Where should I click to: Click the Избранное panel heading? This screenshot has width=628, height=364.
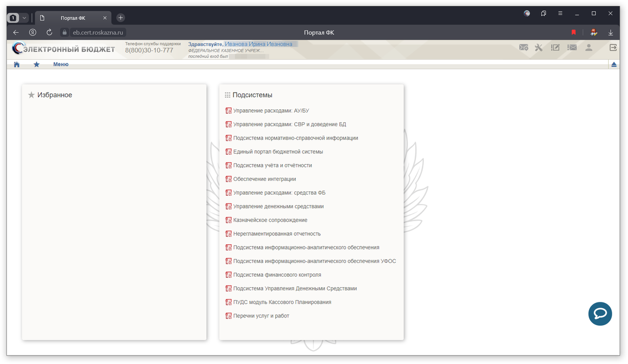(54, 95)
